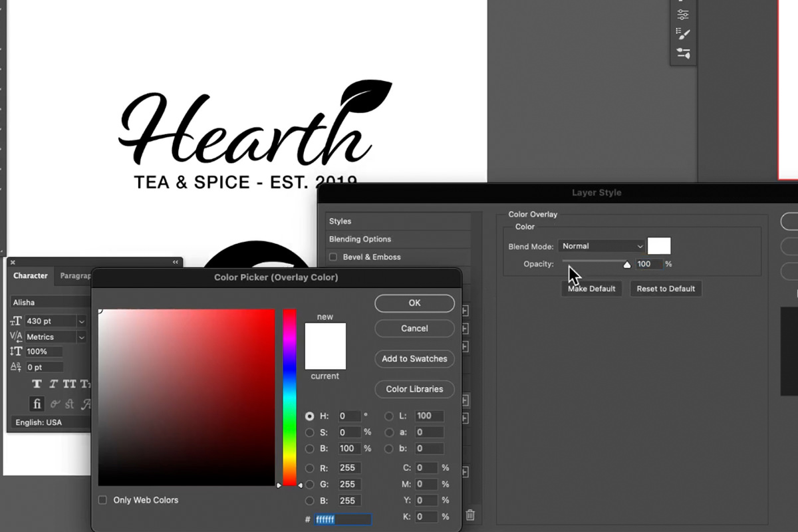Screen dimensions: 798x532
Task: Enable the Bevel & Emboss effect checkbox
Action: point(332,257)
